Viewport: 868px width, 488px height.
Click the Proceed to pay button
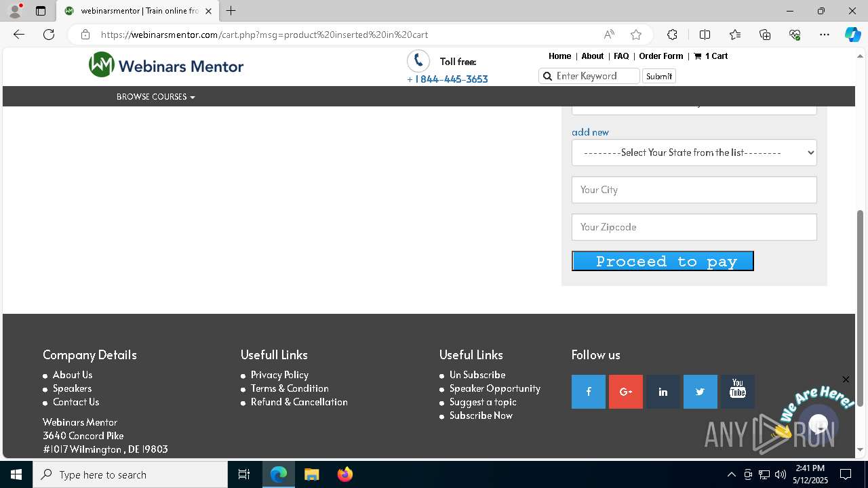coord(663,261)
